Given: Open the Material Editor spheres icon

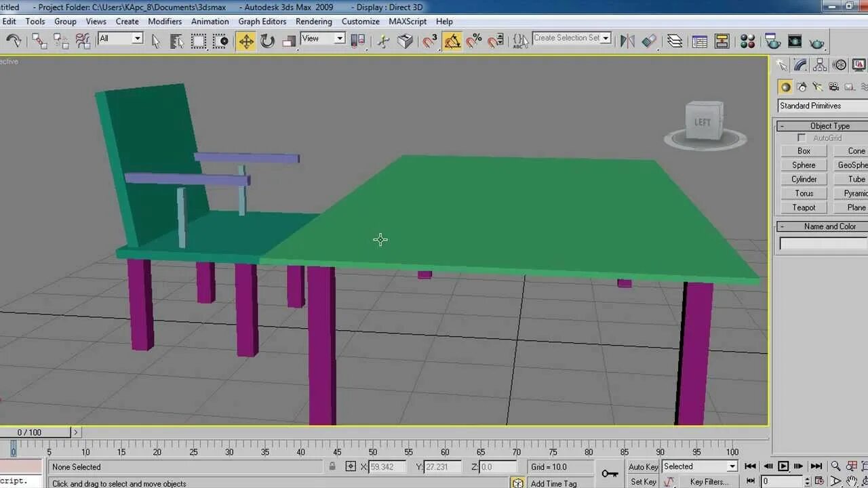Looking at the screenshot, I should coord(748,41).
